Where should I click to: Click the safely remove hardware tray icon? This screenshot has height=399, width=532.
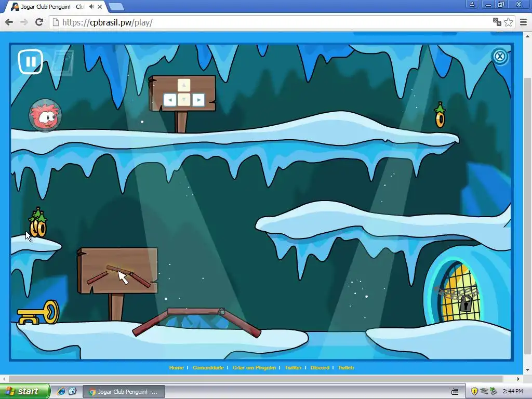(x=494, y=392)
